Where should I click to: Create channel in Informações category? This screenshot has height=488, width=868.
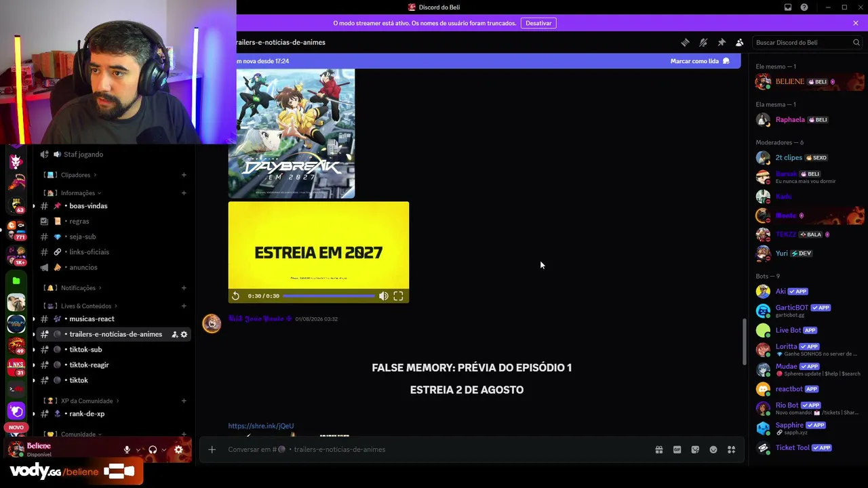tap(184, 193)
